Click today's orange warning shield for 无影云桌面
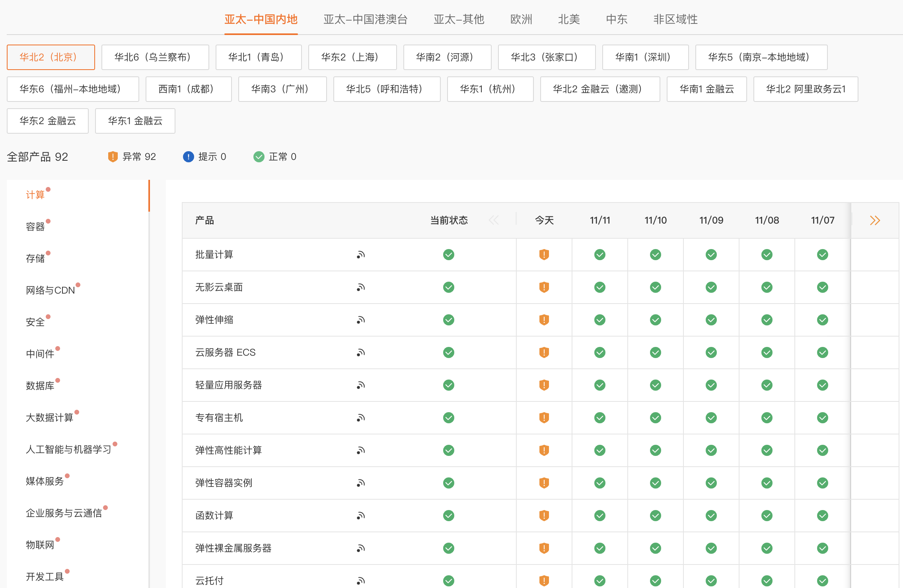Viewport: 903px width, 588px height. [544, 287]
